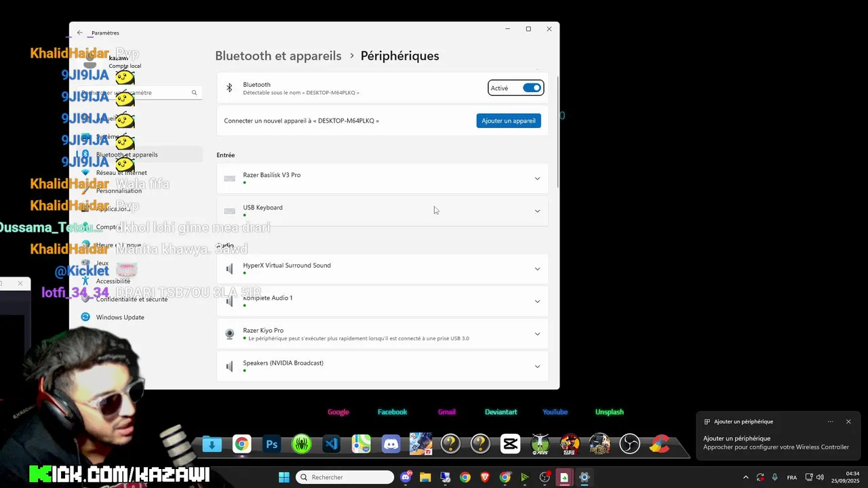Open Personnalisation settings section
This screenshot has height=488, width=868.
(x=141, y=190)
